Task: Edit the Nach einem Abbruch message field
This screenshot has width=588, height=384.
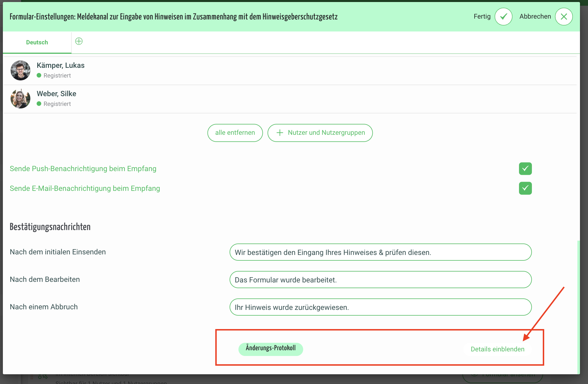Action: tap(380, 307)
